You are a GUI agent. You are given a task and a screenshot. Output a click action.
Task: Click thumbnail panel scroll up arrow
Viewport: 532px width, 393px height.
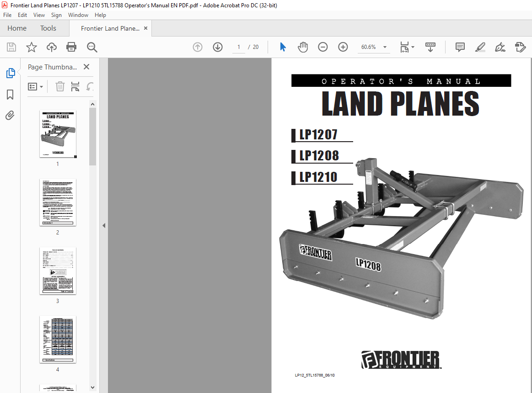point(92,105)
